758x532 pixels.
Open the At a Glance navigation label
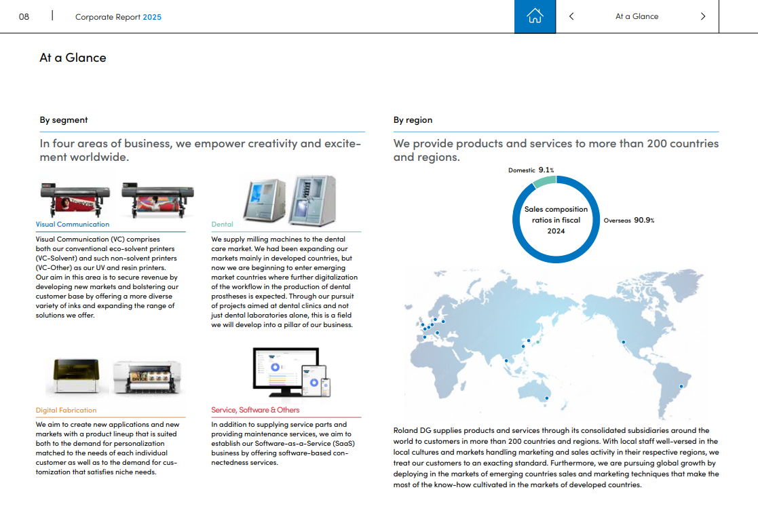[637, 16]
